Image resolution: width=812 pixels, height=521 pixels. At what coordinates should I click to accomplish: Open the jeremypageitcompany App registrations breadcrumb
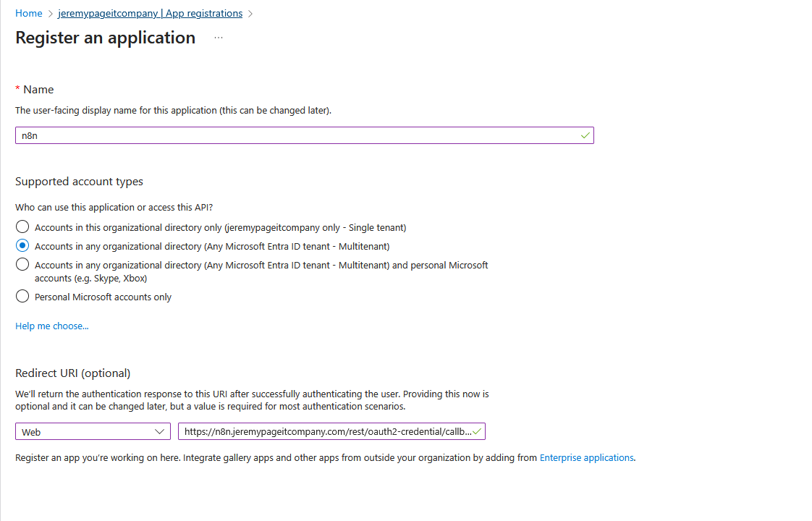point(150,14)
